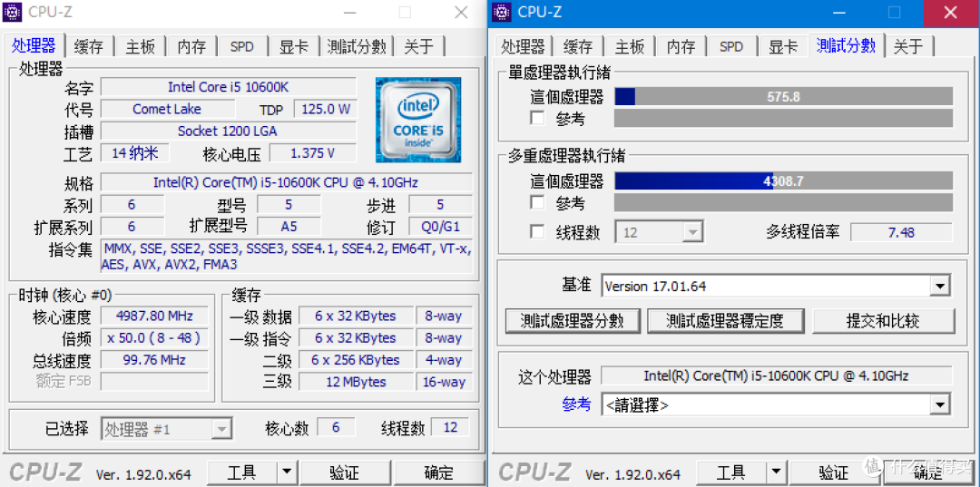Image resolution: width=980 pixels, height=487 pixels.
Task: Click the 三级 cache value 12 MBytes
Action: click(x=356, y=382)
